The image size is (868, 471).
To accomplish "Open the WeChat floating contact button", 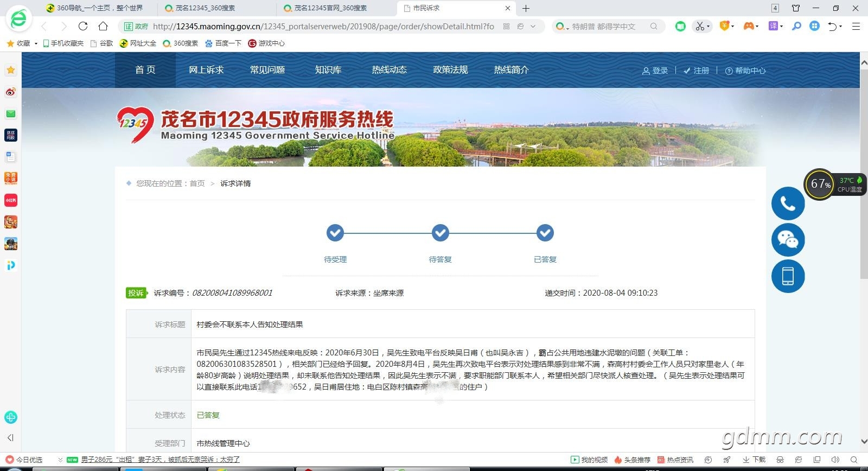I will tap(788, 239).
